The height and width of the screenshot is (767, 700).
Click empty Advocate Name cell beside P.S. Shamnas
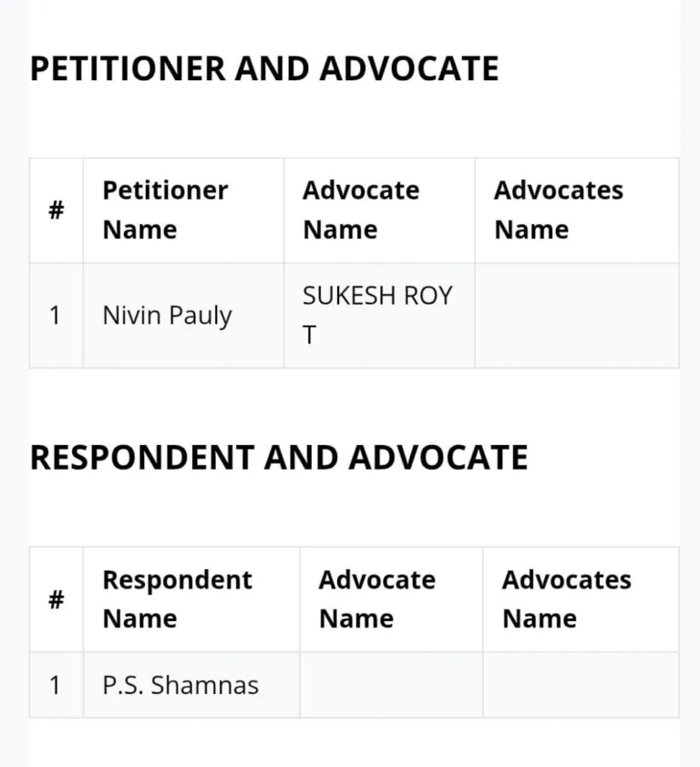click(x=391, y=685)
